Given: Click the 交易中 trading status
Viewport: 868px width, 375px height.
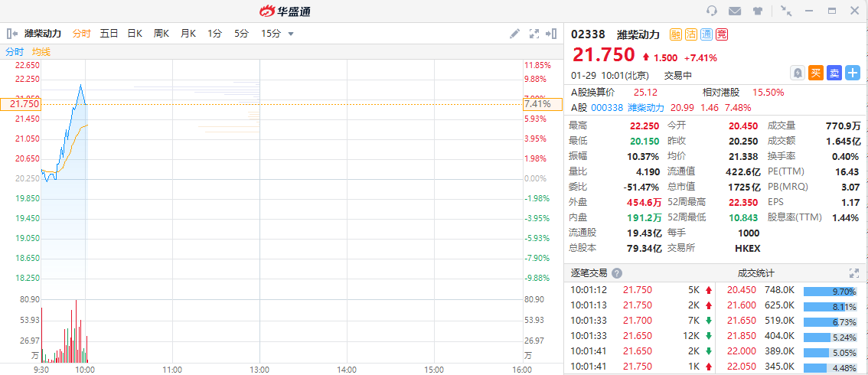Looking at the screenshot, I should pos(678,75).
